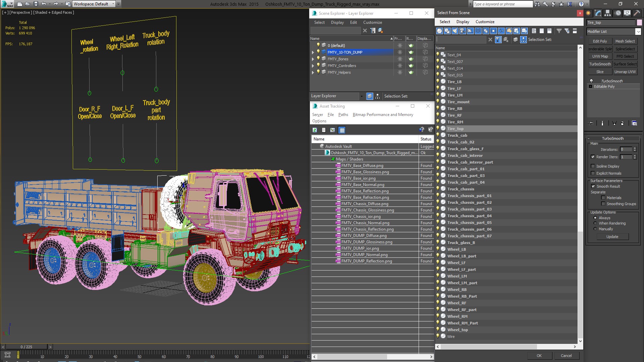Expand the FMTV_Bones layer
Viewport: 644px width, 362px height.
coord(313,59)
